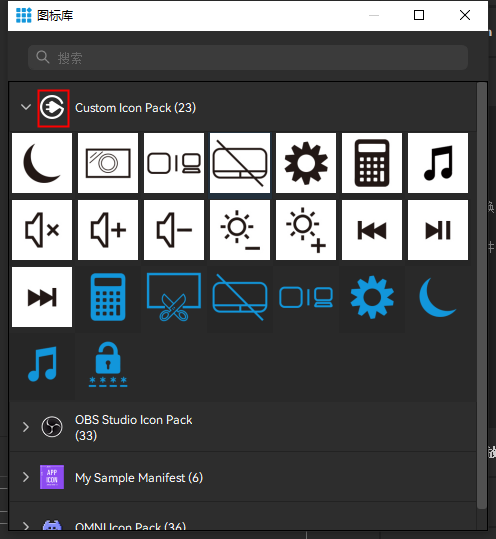The width and height of the screenshot is (496, 539).
Task: Expand the OBS Studio Icon Pack
Action: 26,427
